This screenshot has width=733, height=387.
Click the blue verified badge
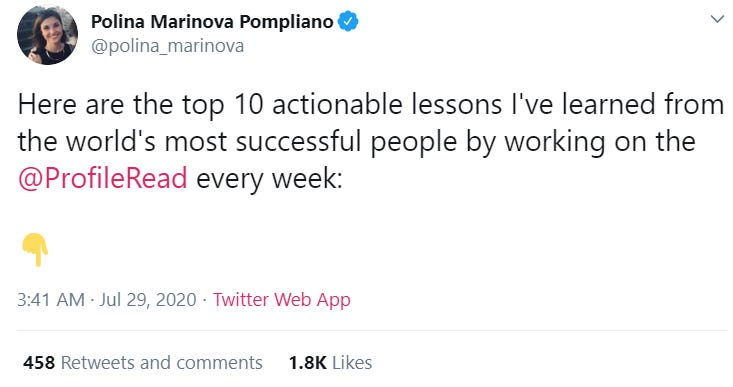pos(348,22)
